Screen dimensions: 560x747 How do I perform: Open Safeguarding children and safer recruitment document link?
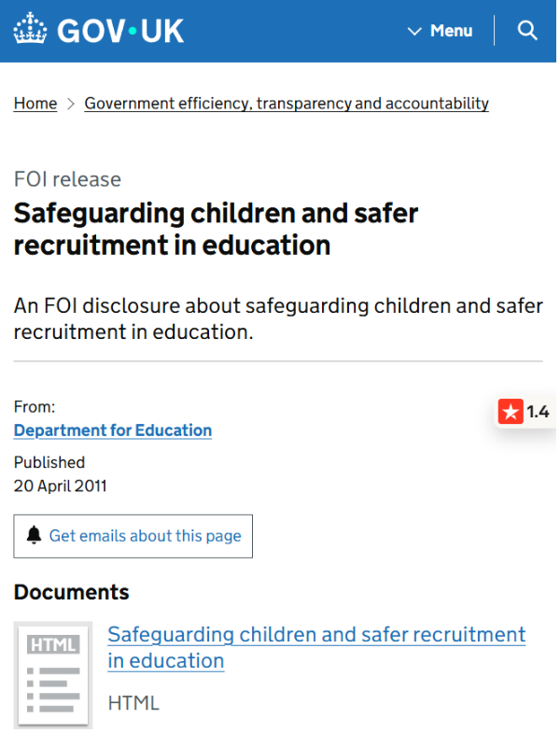point(316,648)
